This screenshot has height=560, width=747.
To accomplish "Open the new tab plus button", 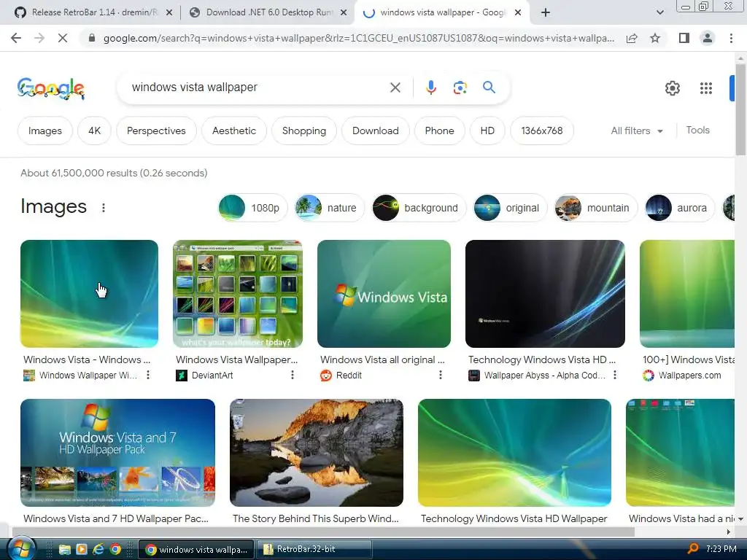I will (546, 13).
